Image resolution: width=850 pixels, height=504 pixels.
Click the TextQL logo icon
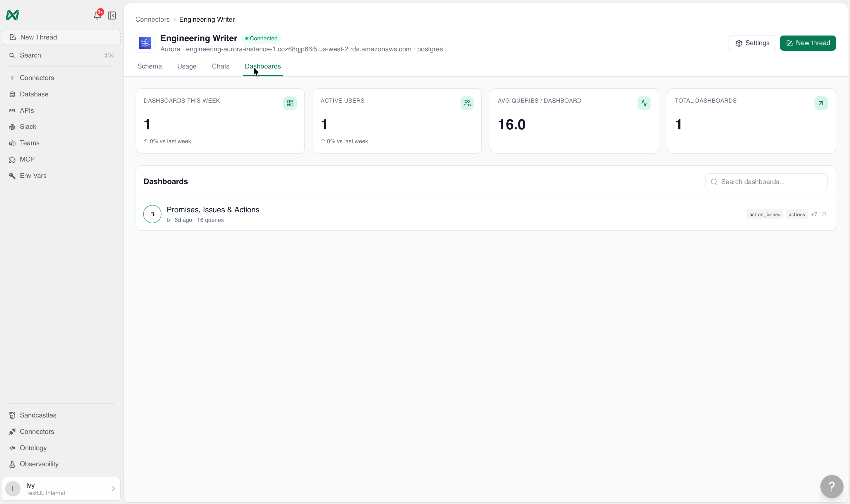pyautogui.click(x=13, y=15)
